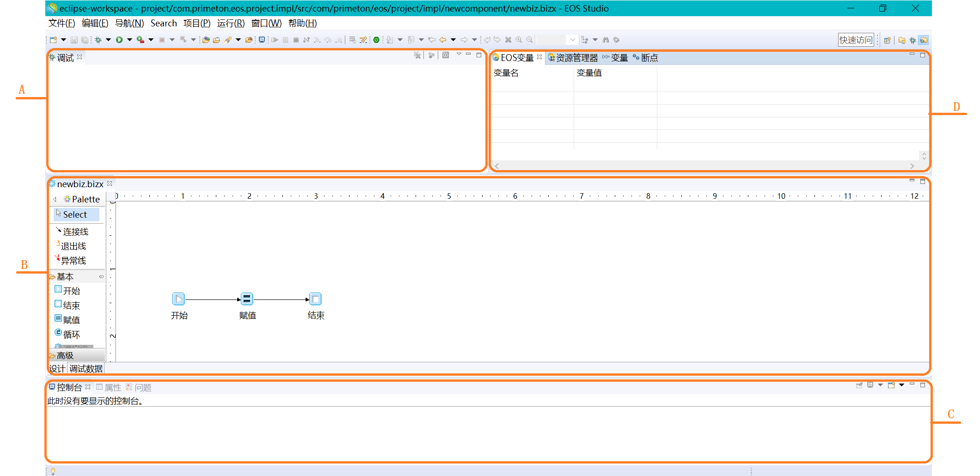Click the binoculars search icon in the toolbar
The image size is (980, 476).
pyautogui.click(x=606, y=40)
